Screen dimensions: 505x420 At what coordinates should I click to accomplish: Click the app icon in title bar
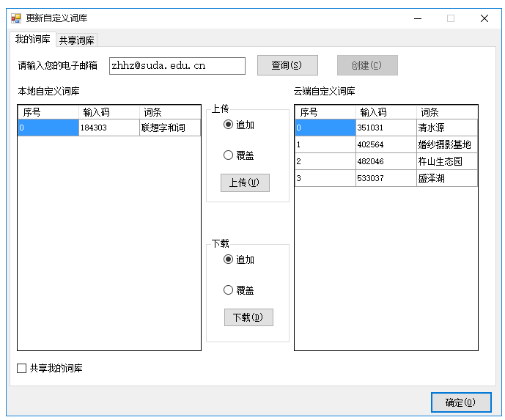click(15, 18)
